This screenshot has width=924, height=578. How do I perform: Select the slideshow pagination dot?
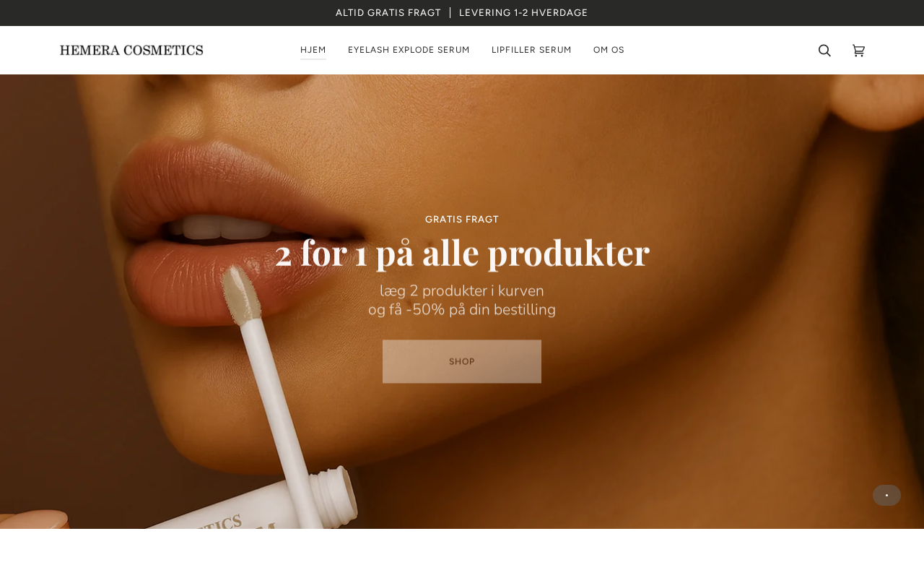pos(886,495)
